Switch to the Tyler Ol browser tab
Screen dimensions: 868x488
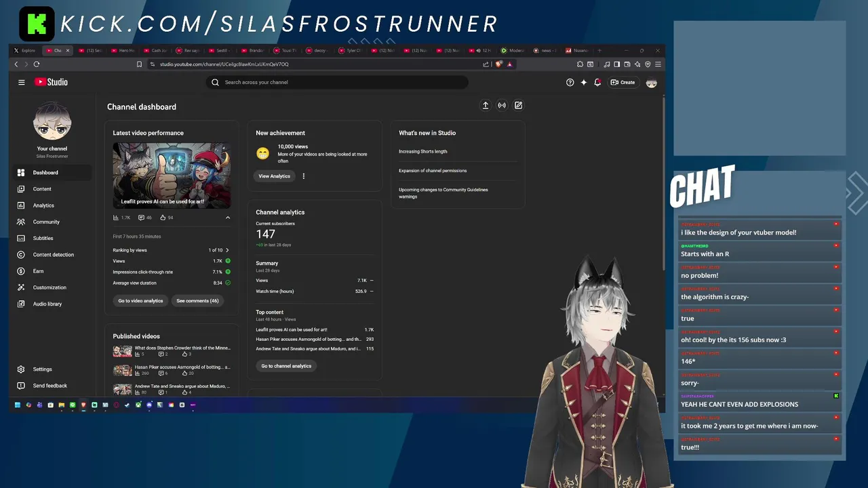[x=351, y=50]
